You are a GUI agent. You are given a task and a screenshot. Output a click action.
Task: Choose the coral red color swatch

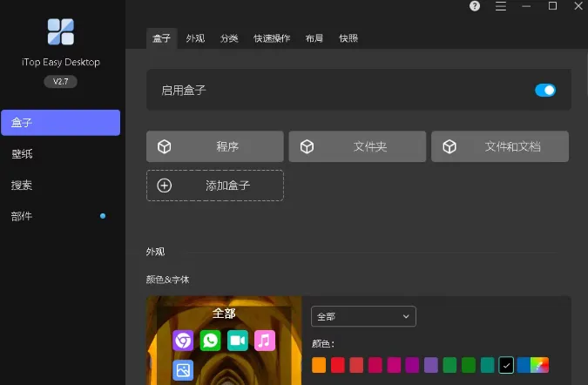point(356,365)
